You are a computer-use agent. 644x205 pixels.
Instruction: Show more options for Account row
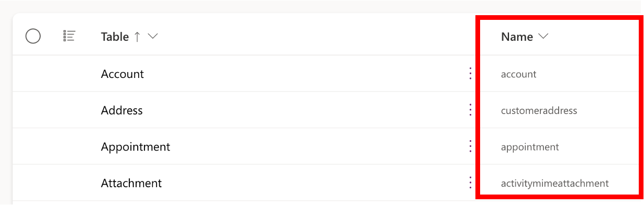[470, 74]
